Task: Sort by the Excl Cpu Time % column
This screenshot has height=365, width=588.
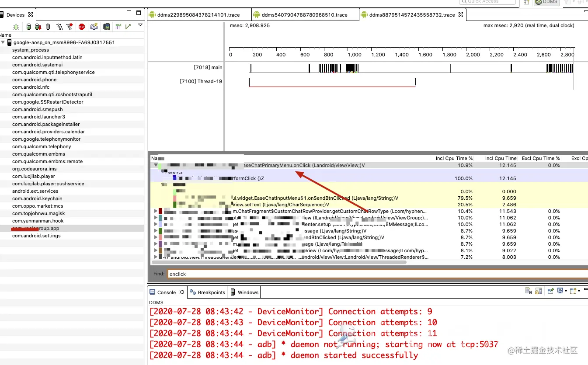Action: (x=541, y=158)
